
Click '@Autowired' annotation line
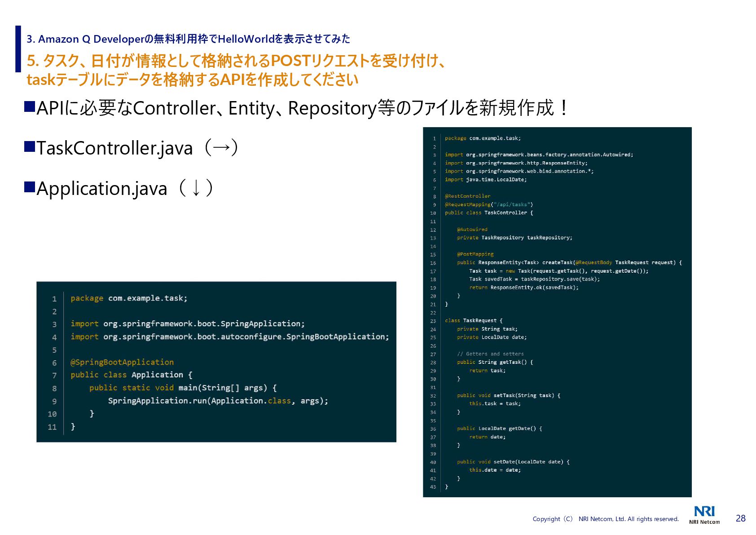(x=472, y=230)
